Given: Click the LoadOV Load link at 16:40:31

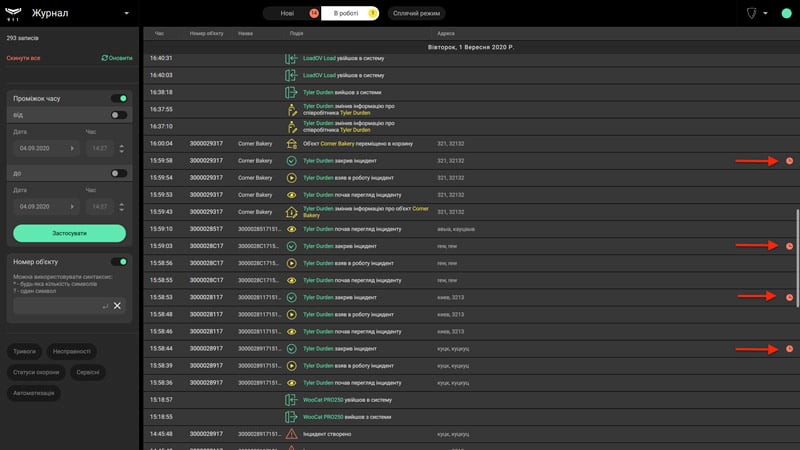Looking at the screenshot, I should [x=319, y=58].
